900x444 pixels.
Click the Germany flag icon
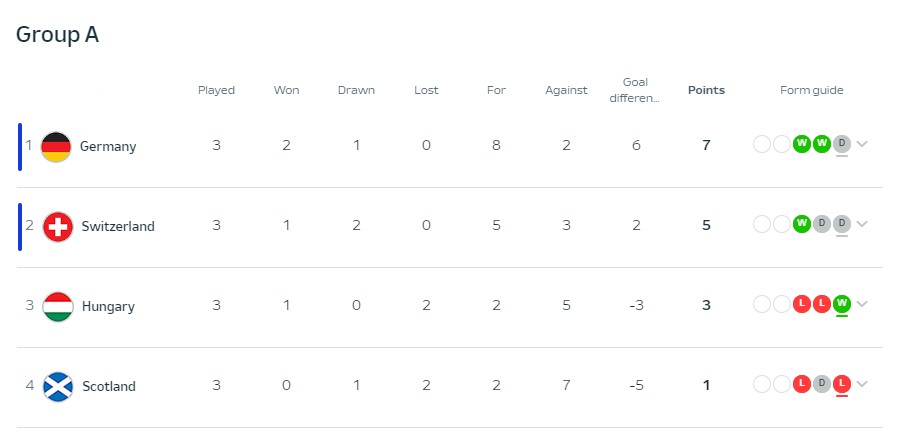[x=56, y=146]
